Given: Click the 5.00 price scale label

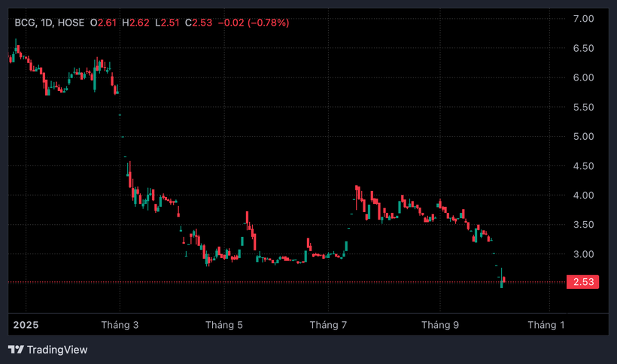Looking at the screenshot, I should tap(584, 137).
